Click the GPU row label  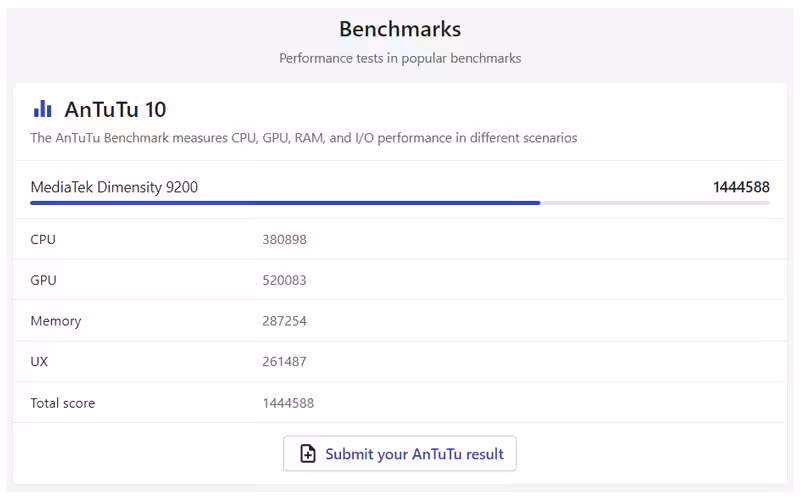[43, 280]
